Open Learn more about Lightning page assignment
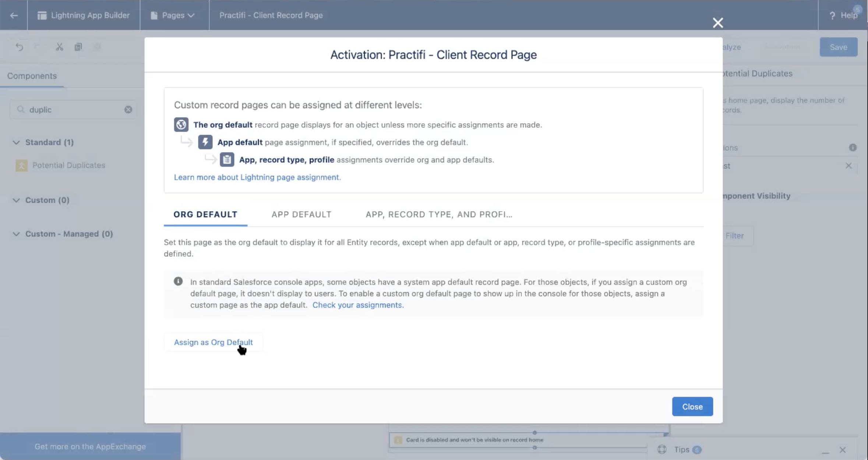The height and width of the screenshot is (460, 868). [x=257, y=177]
